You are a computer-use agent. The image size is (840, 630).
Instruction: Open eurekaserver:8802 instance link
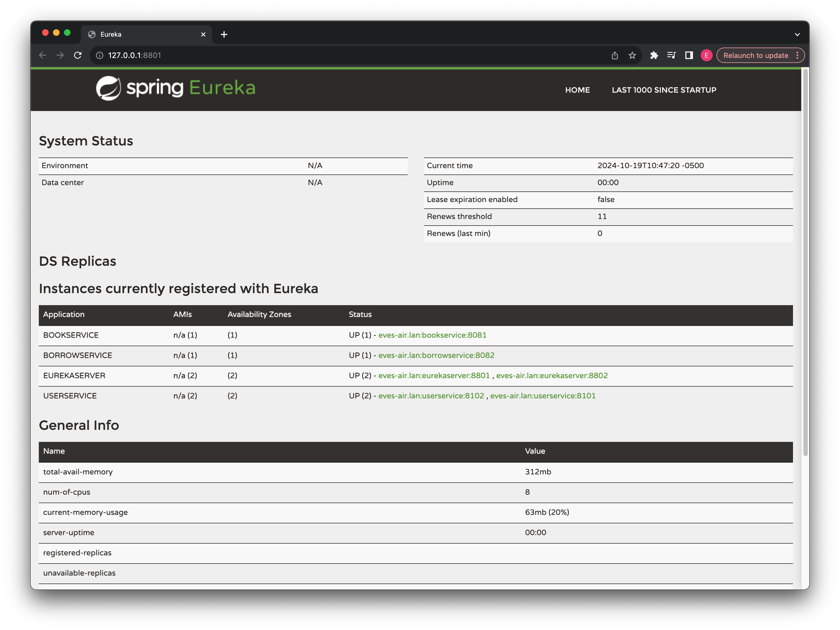coord(552,375)
